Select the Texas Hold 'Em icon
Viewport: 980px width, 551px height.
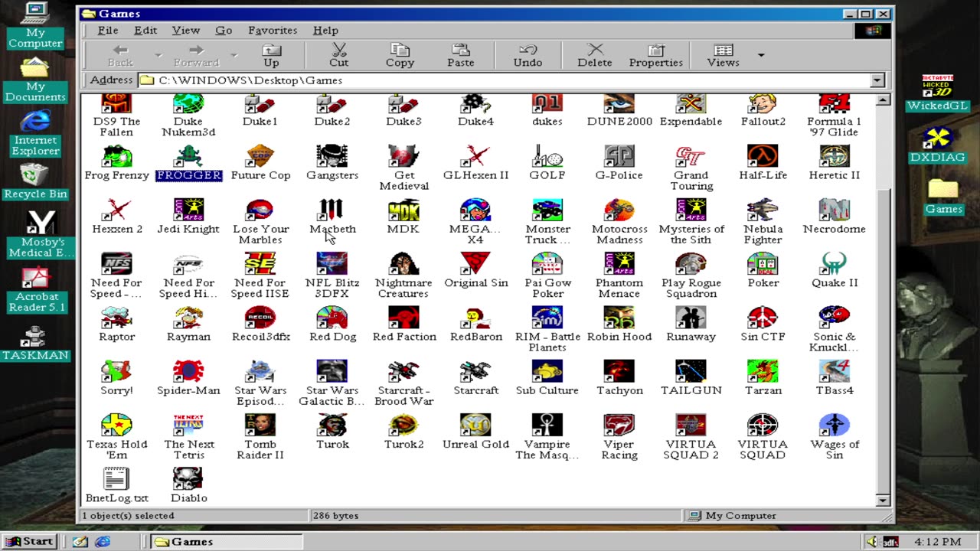coord(116,425)
